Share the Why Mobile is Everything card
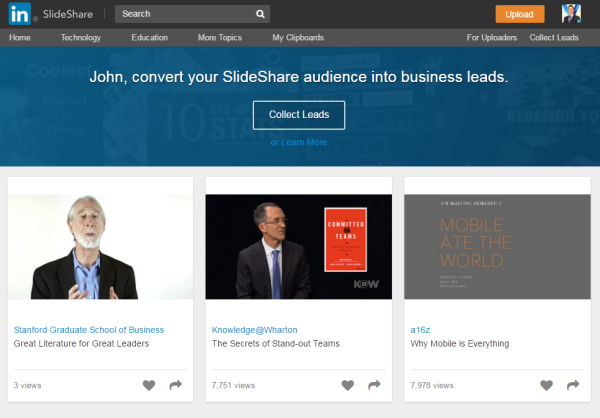The height and width of the screenshot is (418, 600). (x=573, y=385)
